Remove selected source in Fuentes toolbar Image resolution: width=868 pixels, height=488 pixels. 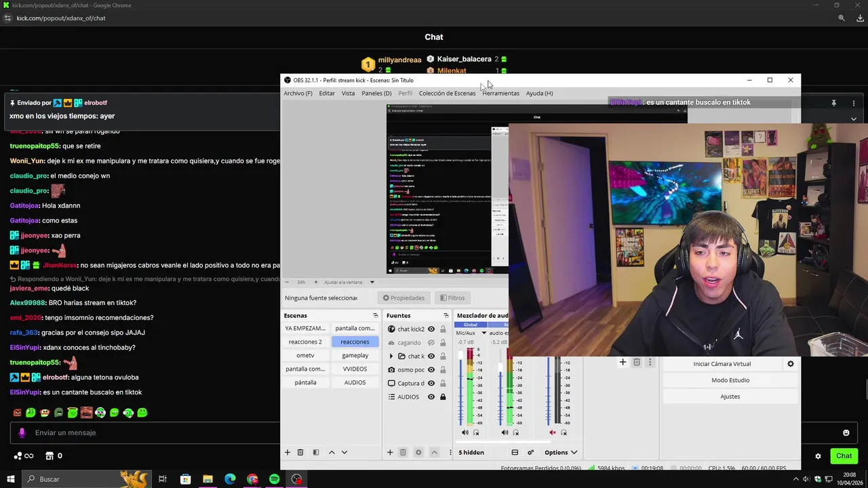tap(403, 452)
